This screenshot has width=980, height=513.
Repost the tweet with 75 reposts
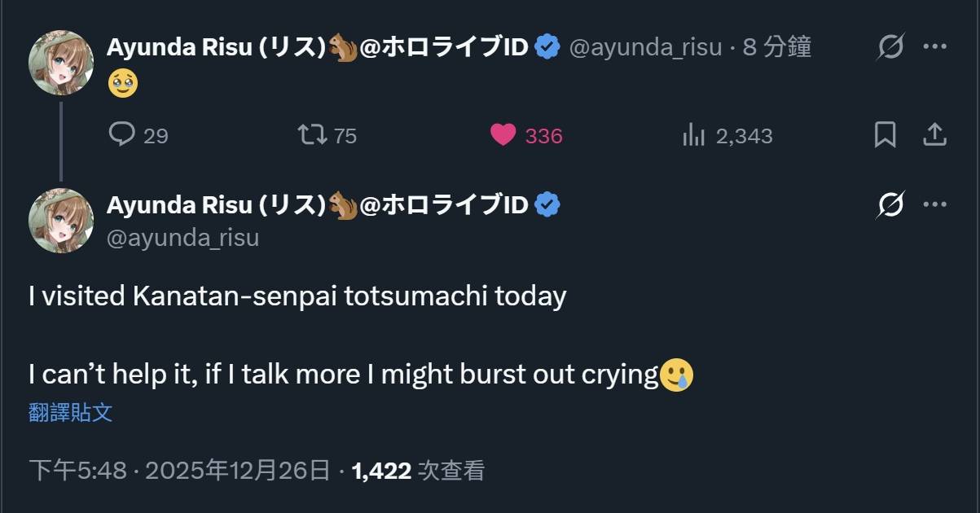311,134
